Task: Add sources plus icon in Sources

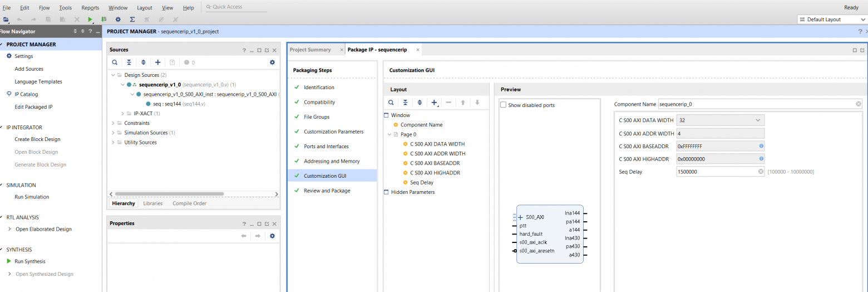Action: coord(158,62)
